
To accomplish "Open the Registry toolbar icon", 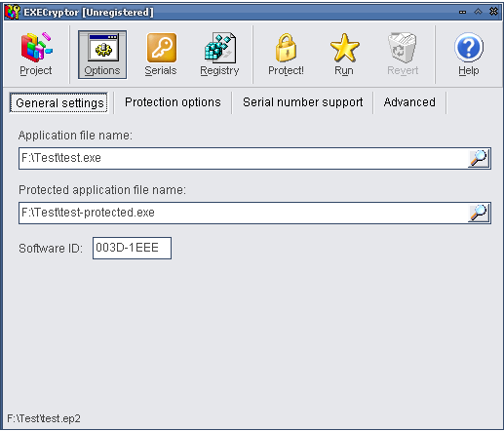I will (x=220, y=48).
